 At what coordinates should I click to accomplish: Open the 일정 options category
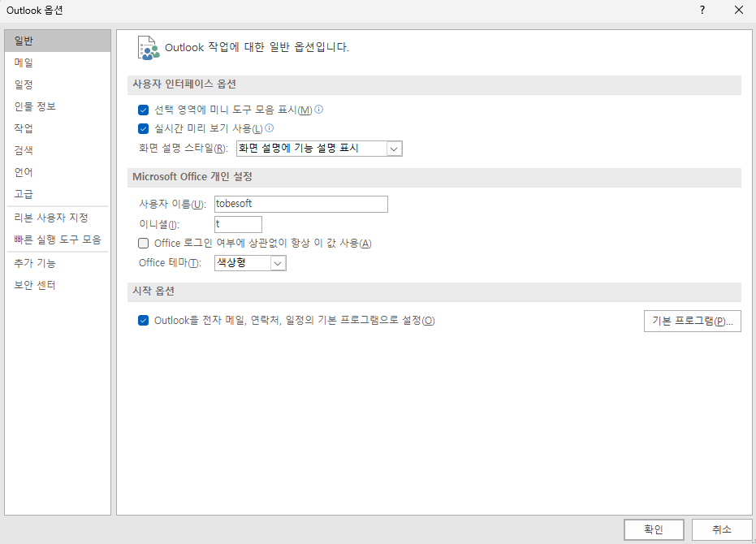(58, 84)
